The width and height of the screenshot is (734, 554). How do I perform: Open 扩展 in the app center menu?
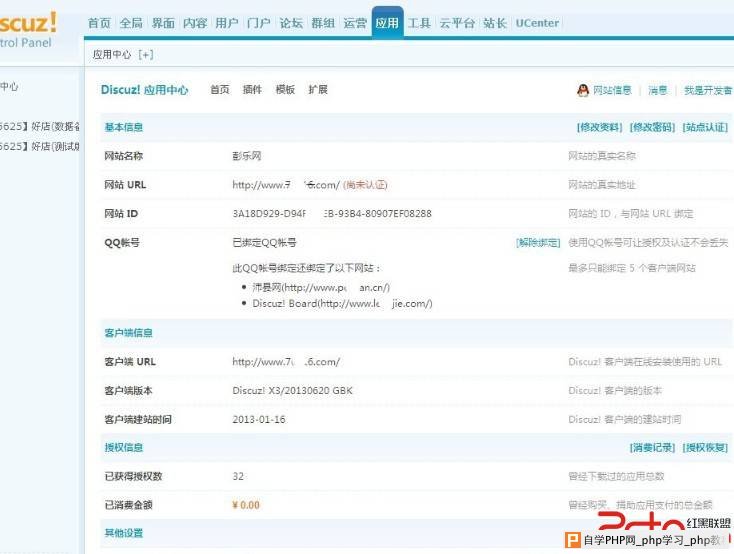318,89
